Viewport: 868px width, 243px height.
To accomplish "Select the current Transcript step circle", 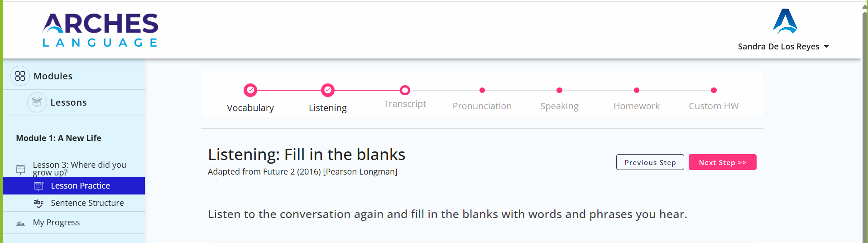I will [405, 90].
